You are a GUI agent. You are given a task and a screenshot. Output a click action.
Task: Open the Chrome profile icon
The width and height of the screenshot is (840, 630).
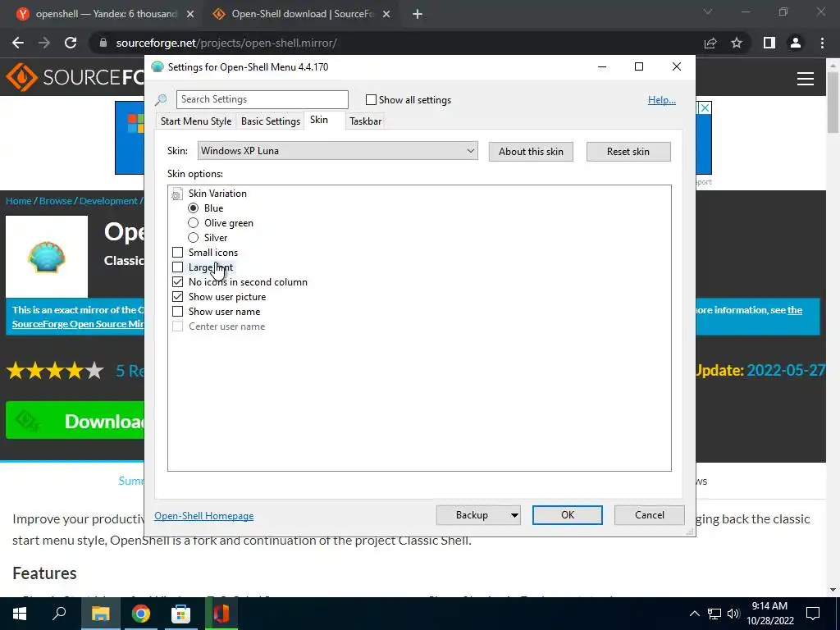coord(796,43)
